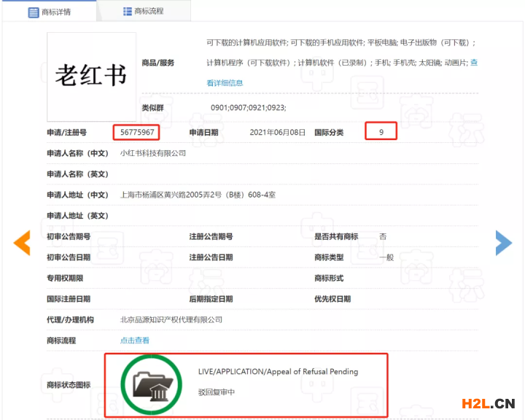Select applicant name 小红书科技有限公司
This screenshot has width=525, height=420.
pos(153,153)
